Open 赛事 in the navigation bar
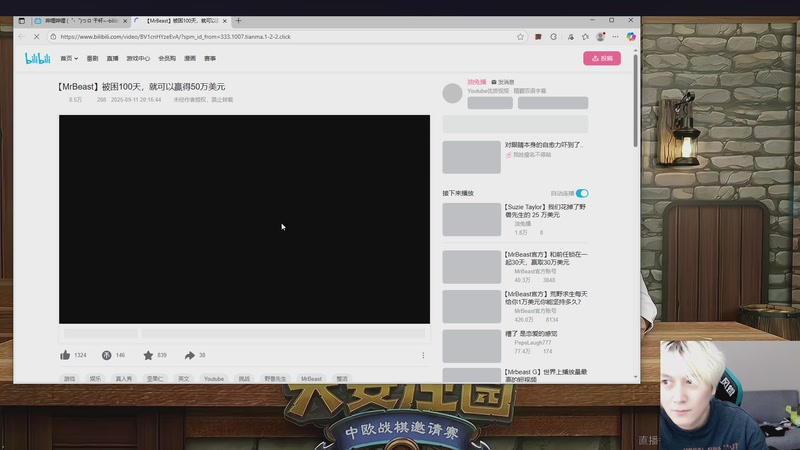Viewport: 800px width, 450px height. [210, 59]
